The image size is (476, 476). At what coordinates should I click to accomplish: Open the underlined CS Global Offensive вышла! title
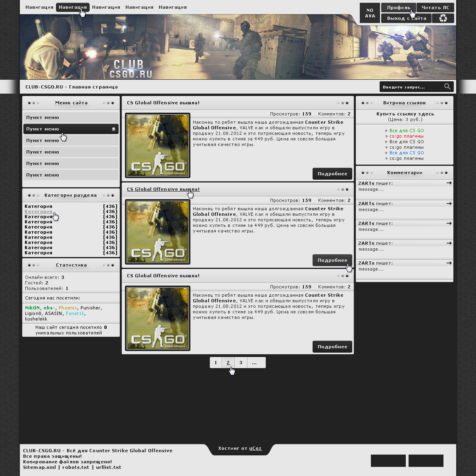pos(163,189)
